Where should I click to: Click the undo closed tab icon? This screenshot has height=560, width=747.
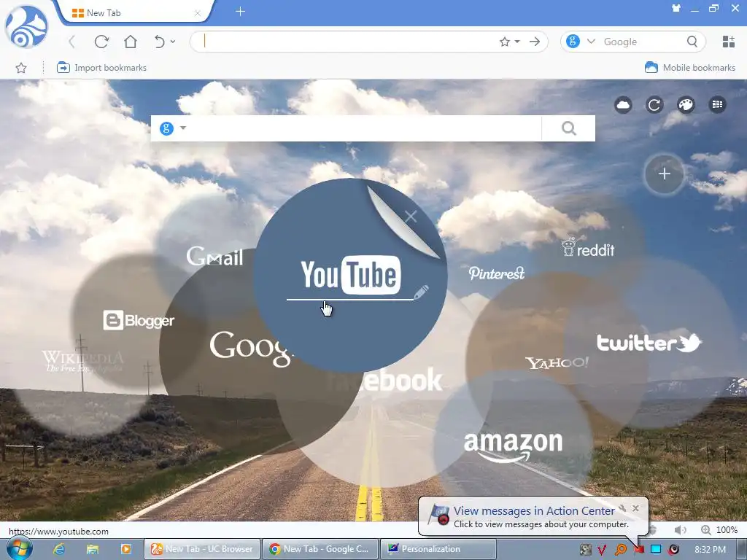point(160,42)
